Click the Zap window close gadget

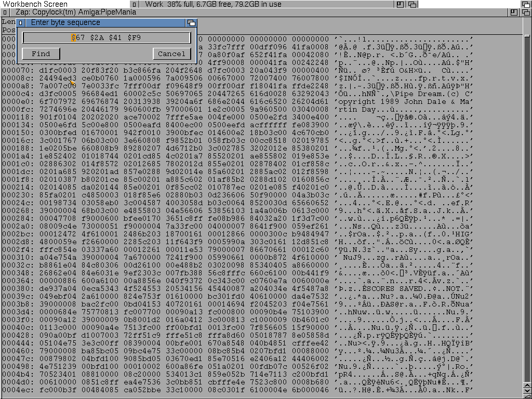tap(5, 12)
